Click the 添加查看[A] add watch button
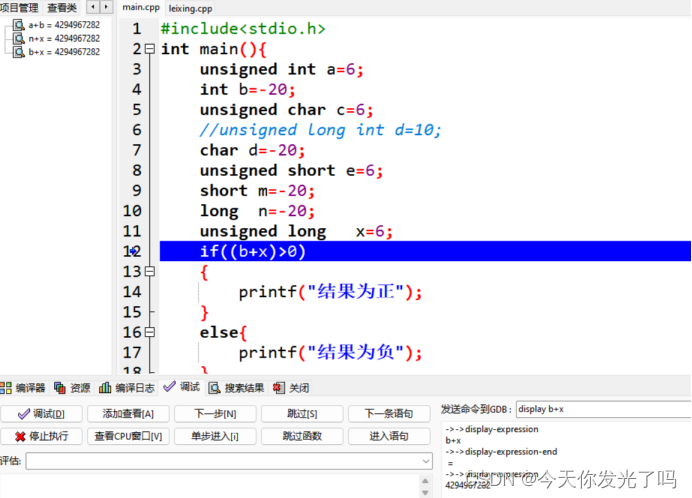 point(128,414)
